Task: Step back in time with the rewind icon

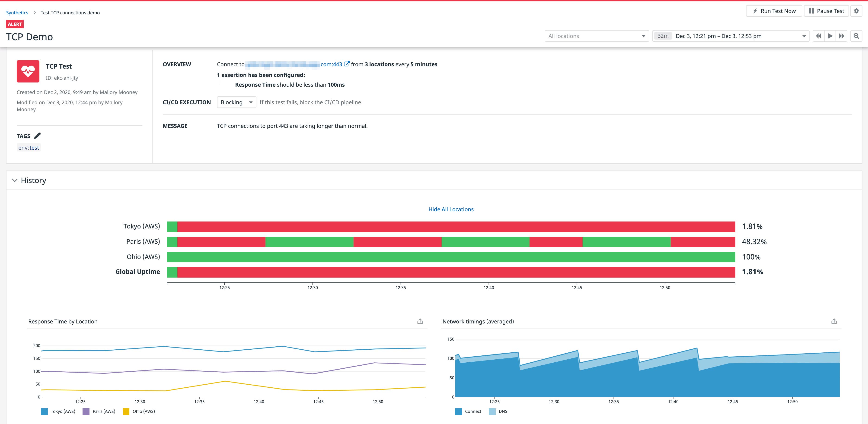Action: (x=818, y=36)
